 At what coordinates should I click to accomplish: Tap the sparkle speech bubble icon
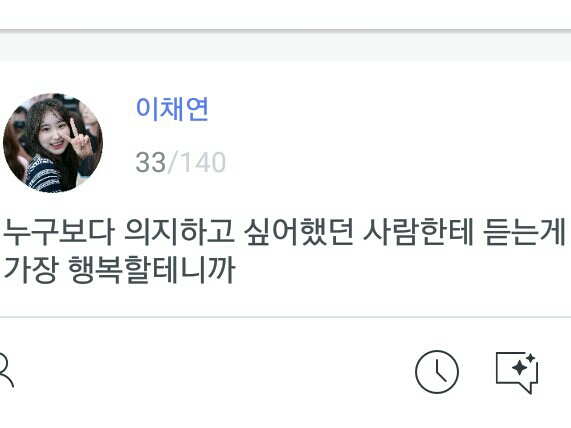coord(517,372)
